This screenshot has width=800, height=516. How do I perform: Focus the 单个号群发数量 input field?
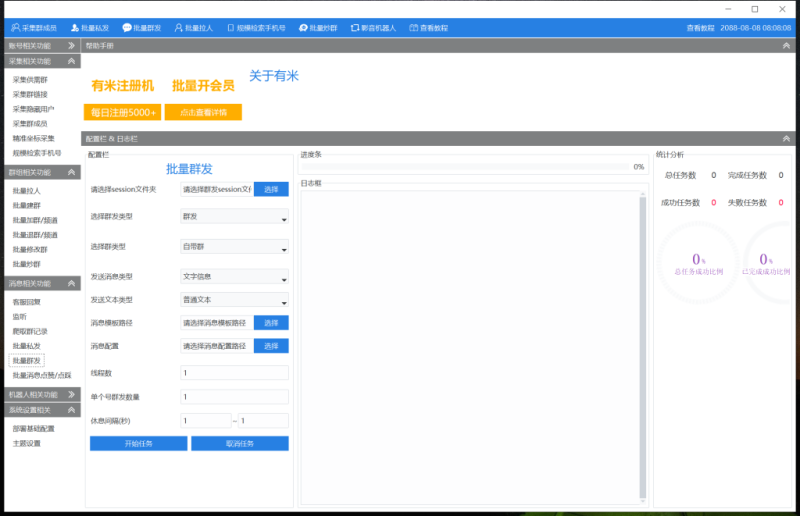(x=234, y=397)
